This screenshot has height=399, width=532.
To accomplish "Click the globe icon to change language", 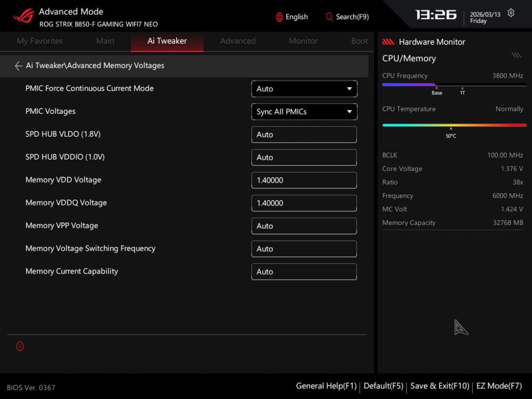I will [x=279, y=17].
